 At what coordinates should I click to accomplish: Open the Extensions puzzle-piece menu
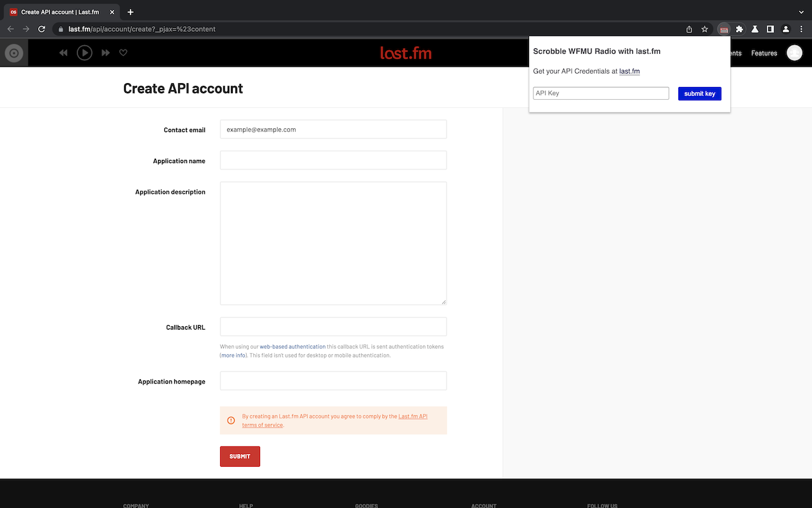tap(739, 29)
